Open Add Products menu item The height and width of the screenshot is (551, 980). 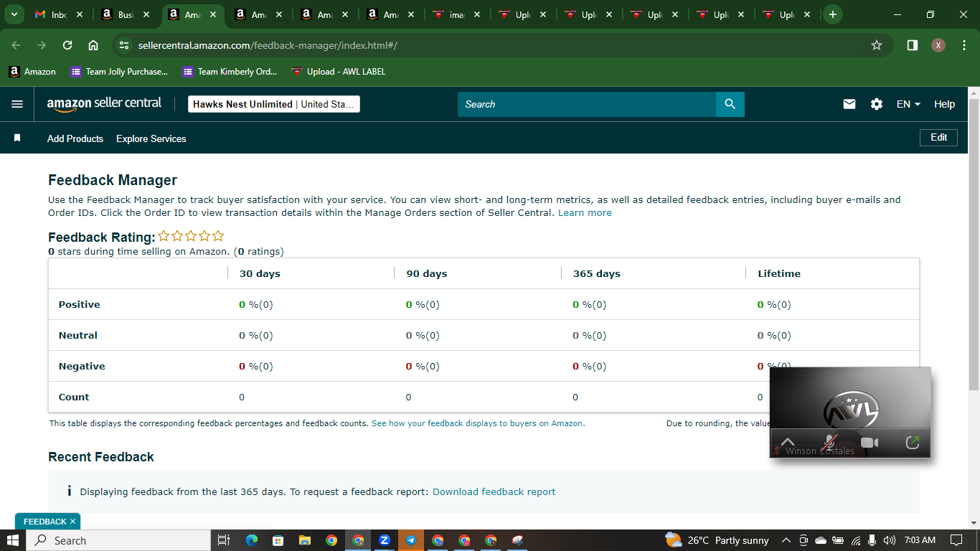(x=75, y=138)
